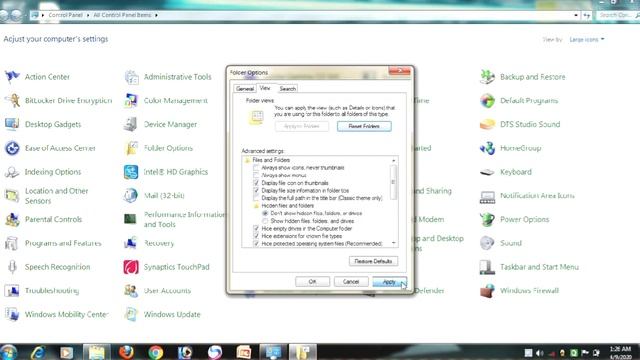Image resolution: width=640 pixels, height=360 pixels.
Task: Open Windows Update icon
Action: click(x=131, y=314)
